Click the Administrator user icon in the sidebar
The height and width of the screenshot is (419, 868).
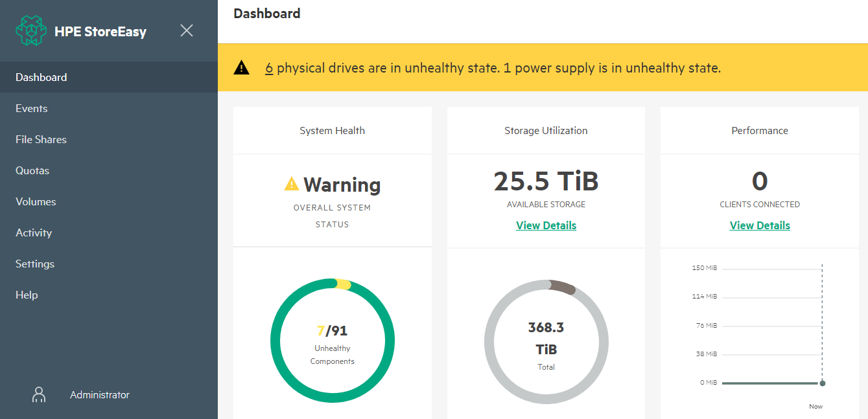click(x=39, y=394)
